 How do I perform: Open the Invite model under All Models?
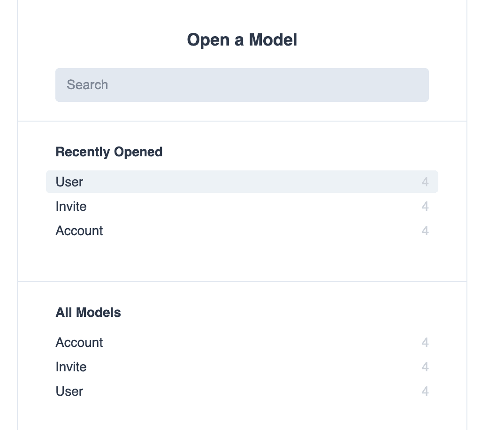point(71,367)
